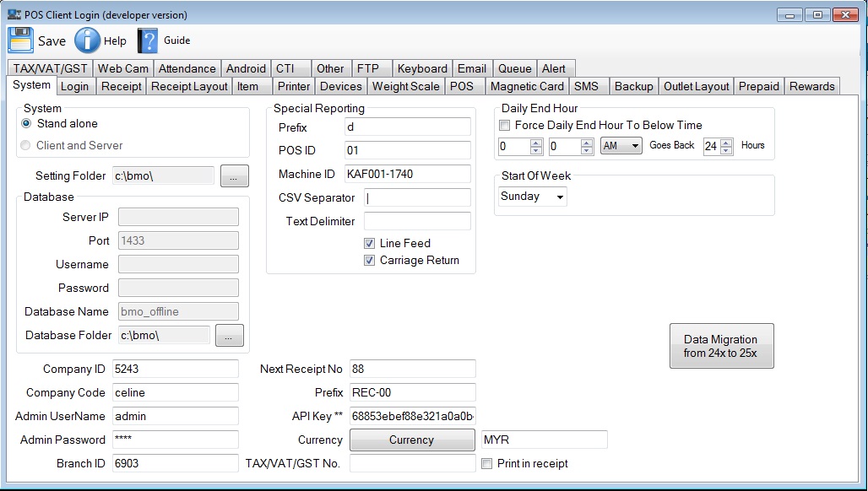Switch to the Outlet Layout tab

click(697, 86)
